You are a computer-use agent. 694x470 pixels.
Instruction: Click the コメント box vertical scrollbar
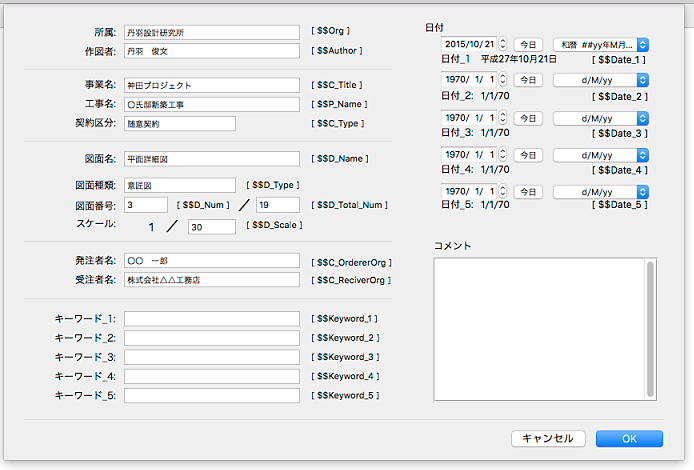(x=651, y=329)
